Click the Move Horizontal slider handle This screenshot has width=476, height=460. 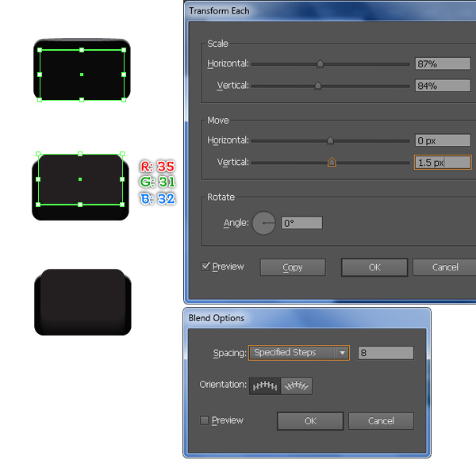pos(330,140)
